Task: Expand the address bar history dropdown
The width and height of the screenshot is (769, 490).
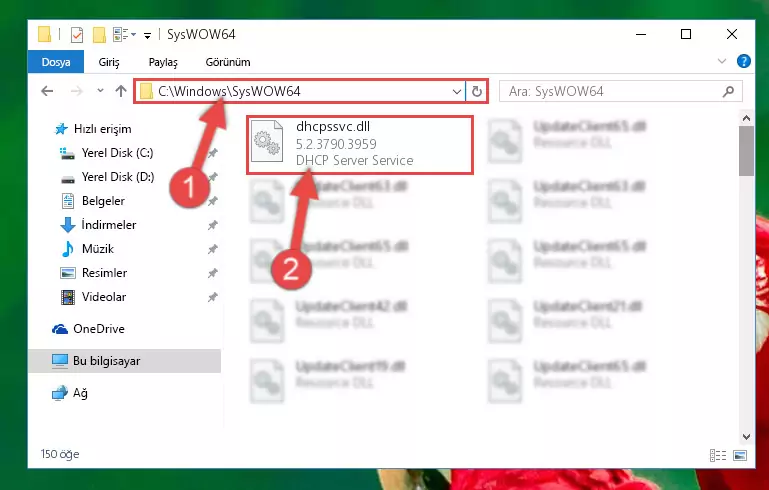Action: pos(457,91)
